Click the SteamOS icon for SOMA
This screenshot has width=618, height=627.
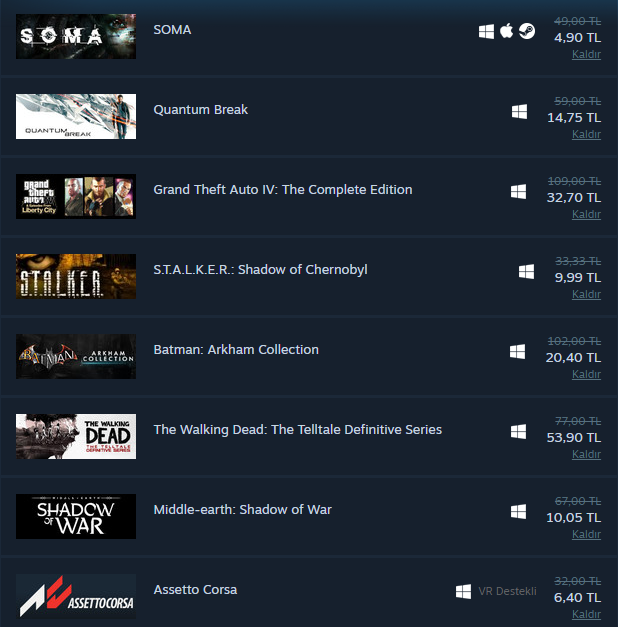click(527, 31)
